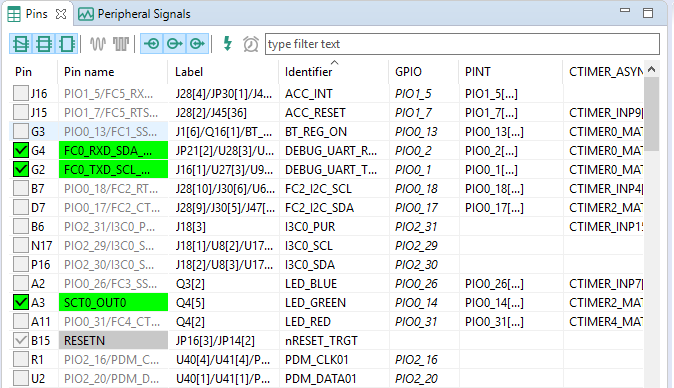Check the box for pin N17

tap(21, 245)
